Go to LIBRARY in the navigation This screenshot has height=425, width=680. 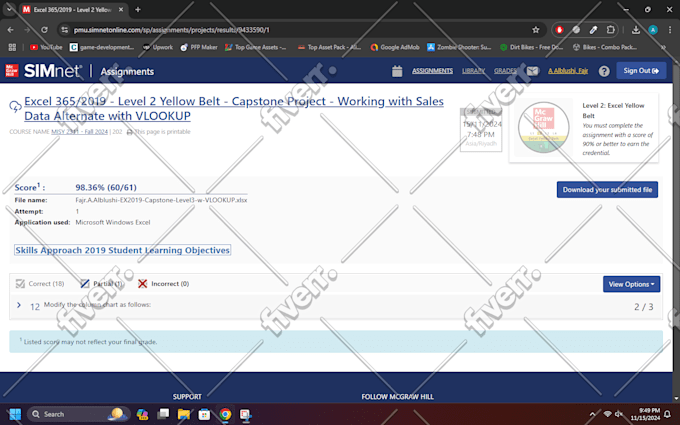tap(473, 71)
